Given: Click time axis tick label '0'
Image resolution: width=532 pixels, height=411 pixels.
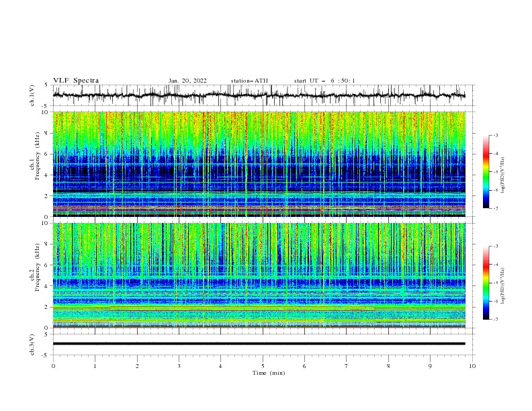Looking at the screenshot, I should 53,366.
